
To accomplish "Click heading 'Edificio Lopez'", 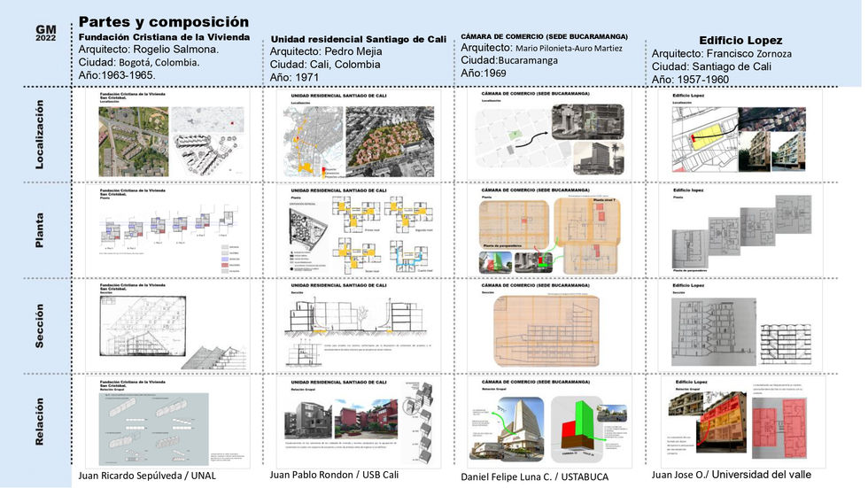I will (740, 41).
